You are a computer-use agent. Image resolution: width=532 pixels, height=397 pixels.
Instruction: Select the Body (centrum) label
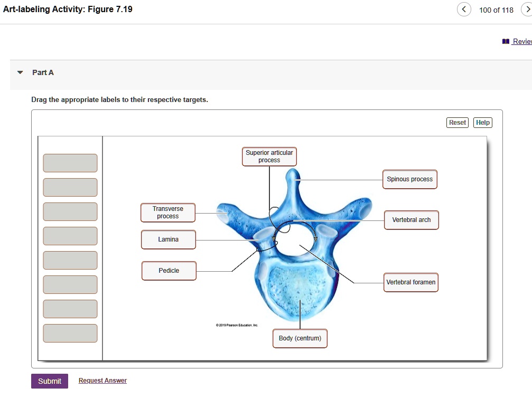[300, 338]
